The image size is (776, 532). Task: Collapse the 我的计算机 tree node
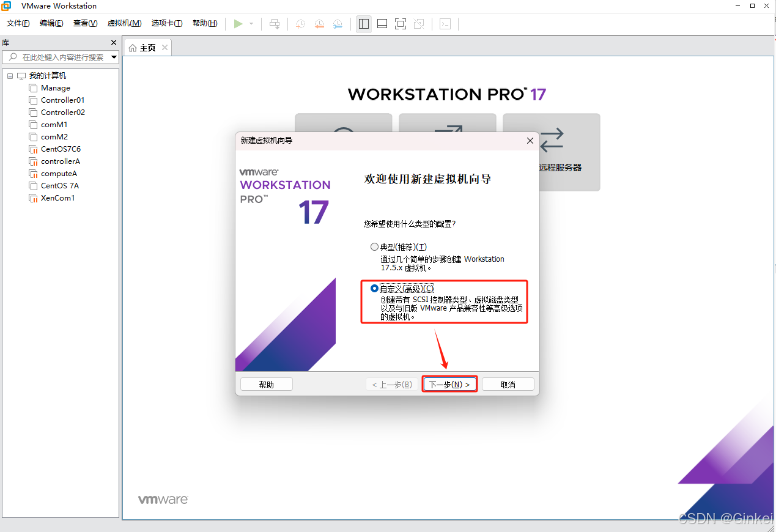(x=10, y=76)
